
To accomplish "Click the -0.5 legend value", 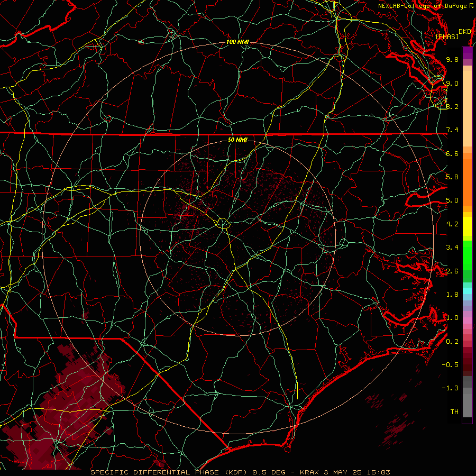I will tap(450, 365).
